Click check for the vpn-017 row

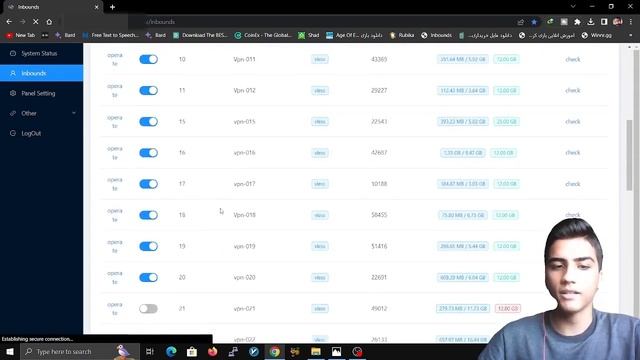click(573, 184)
